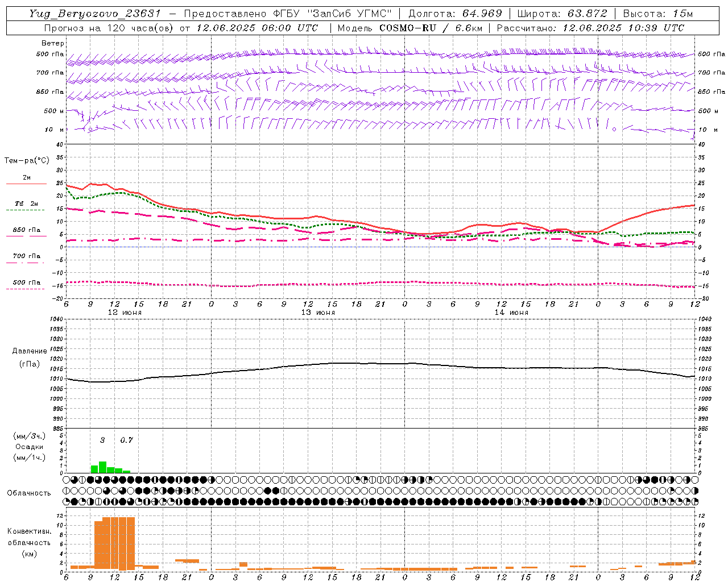Click the 850 гПа temperature legend entry
Viewport: 728px width, 582px height.
coord(27,230)
